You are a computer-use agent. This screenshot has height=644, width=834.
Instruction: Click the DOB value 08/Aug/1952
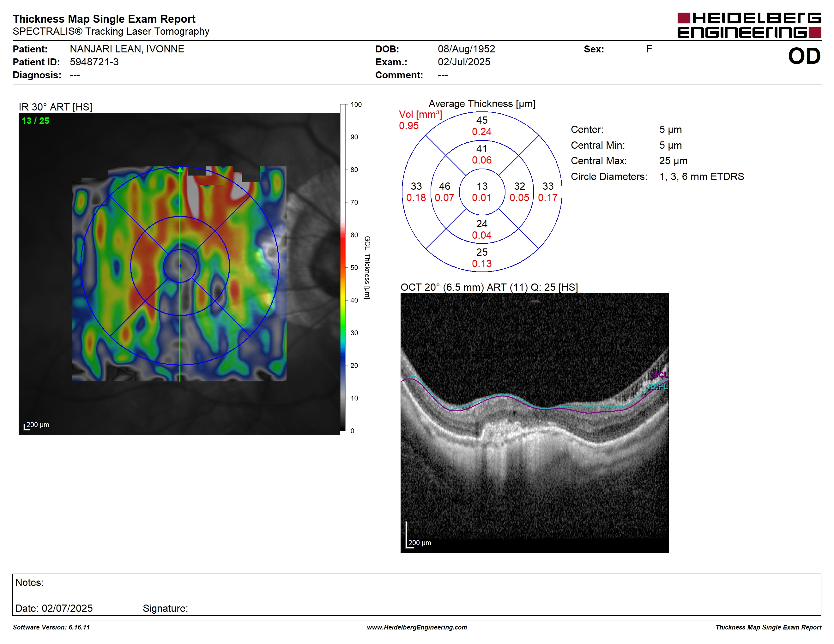point(466,49)
